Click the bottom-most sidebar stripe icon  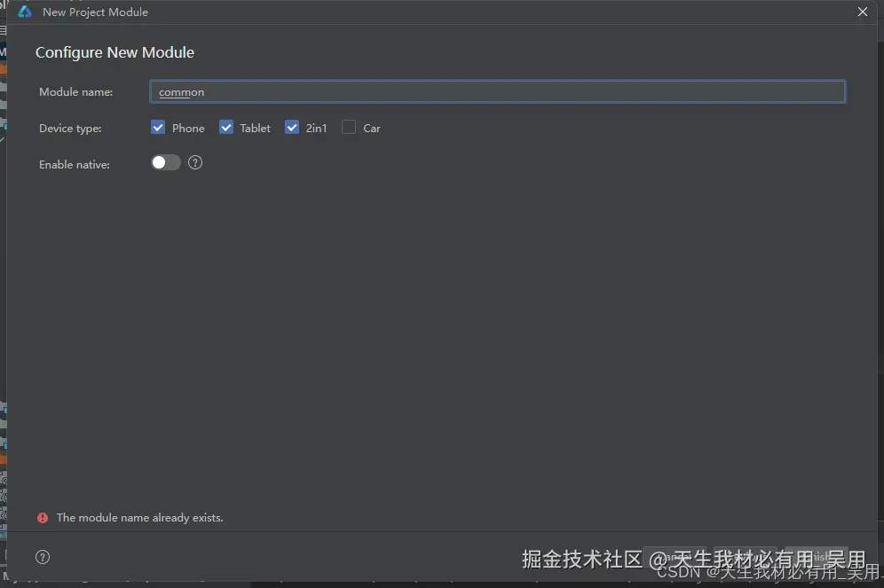tap(5, 536)
